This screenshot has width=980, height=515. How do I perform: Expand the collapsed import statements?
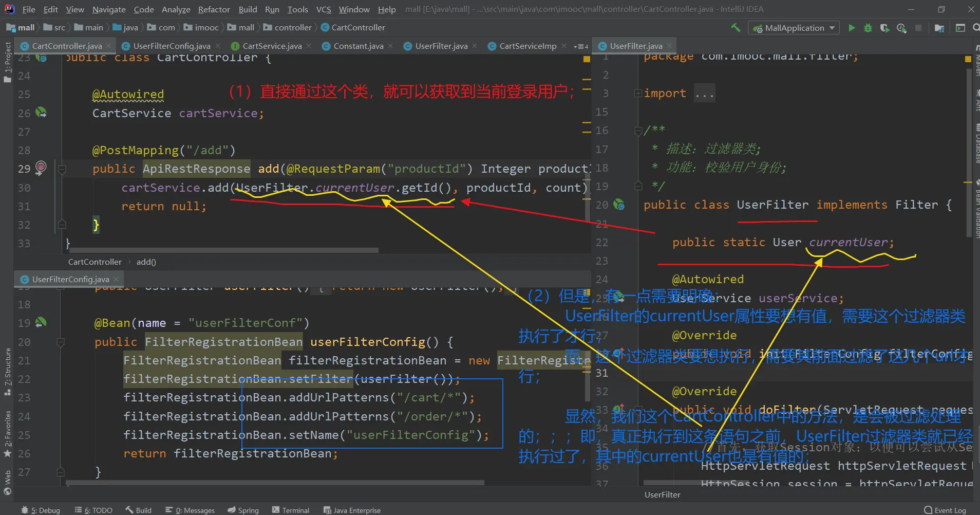click(638, 94)
